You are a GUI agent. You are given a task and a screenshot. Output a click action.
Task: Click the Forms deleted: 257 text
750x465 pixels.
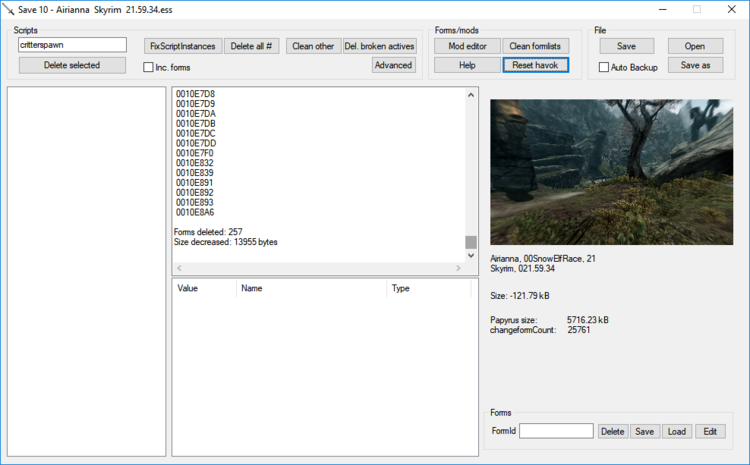tap(208, 232)
